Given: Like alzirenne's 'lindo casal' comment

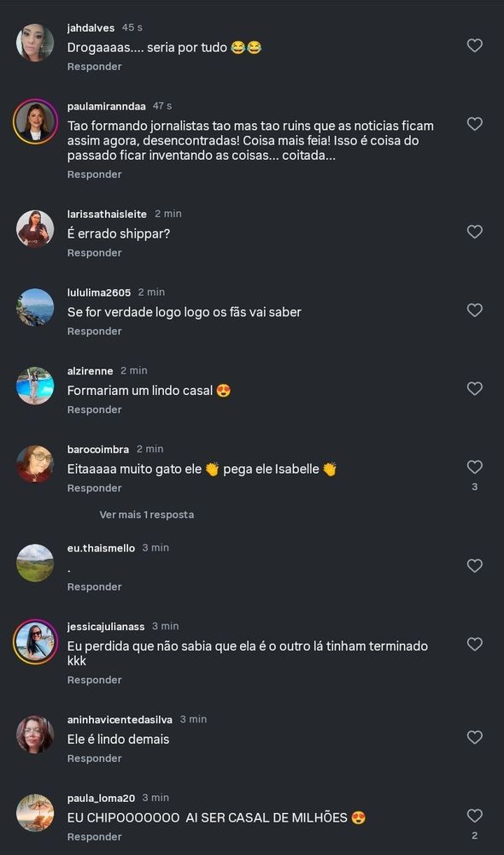Looking at the screenshot, I should [x=475, y=388].
